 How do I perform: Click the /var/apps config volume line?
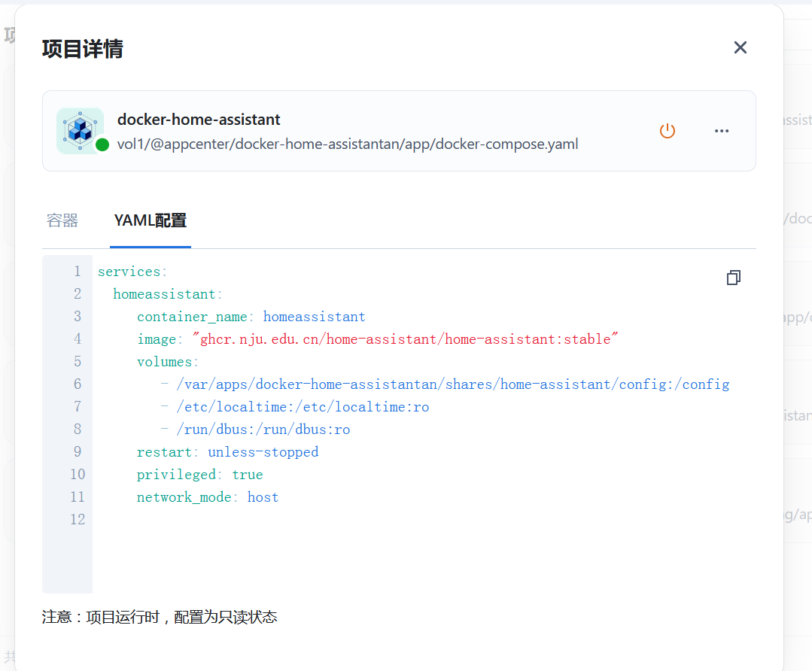[445, 384]
